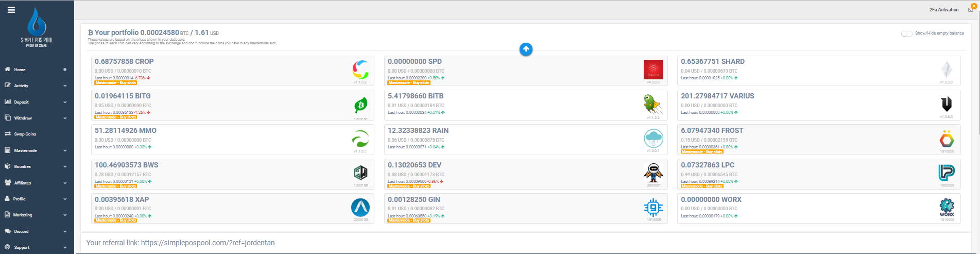Click the XAP blue circle logo

(360, 207)
